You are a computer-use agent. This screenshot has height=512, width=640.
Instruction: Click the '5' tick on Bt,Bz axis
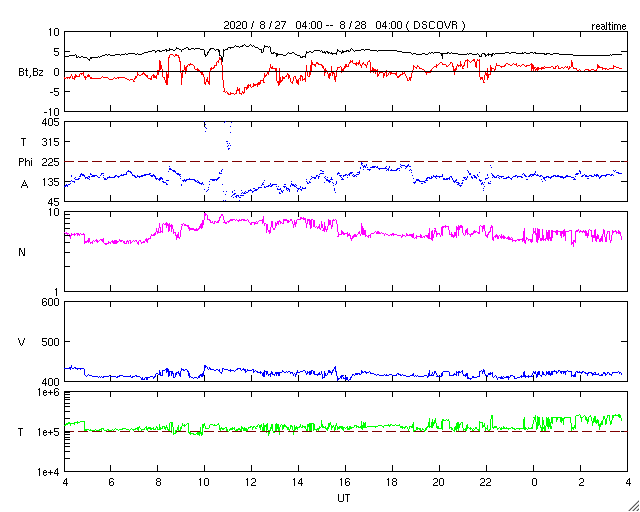(57, 52)
